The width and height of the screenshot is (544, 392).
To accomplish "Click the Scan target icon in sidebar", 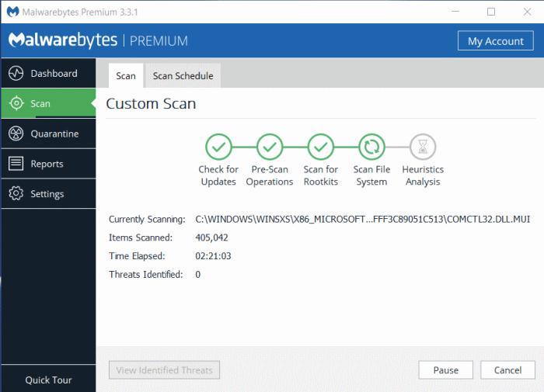I will coord(16,103).
